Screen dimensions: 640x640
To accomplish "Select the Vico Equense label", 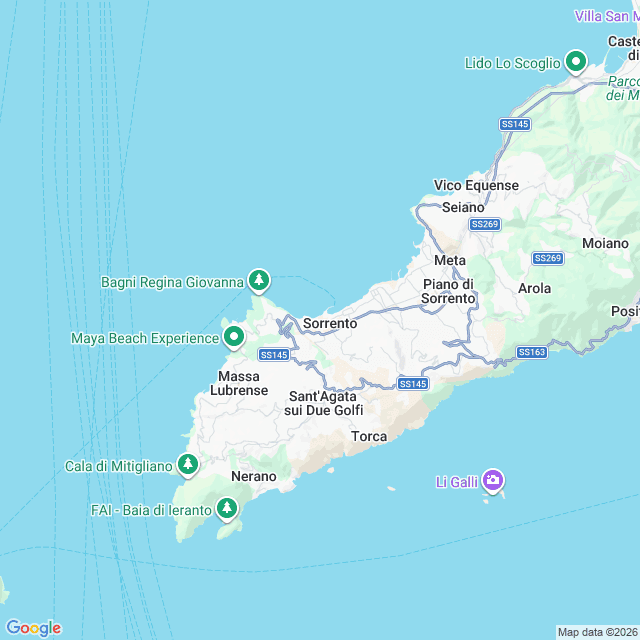I will click(476, 185).
